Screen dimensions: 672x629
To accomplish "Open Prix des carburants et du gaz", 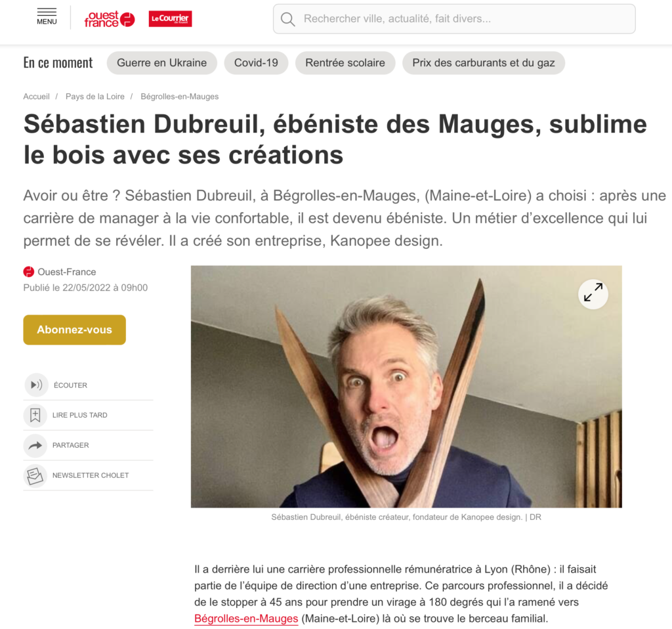I will 484,63.
